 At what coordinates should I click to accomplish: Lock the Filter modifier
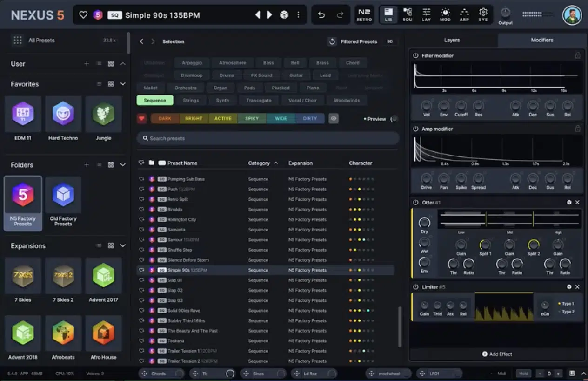[x=577, y=55]
